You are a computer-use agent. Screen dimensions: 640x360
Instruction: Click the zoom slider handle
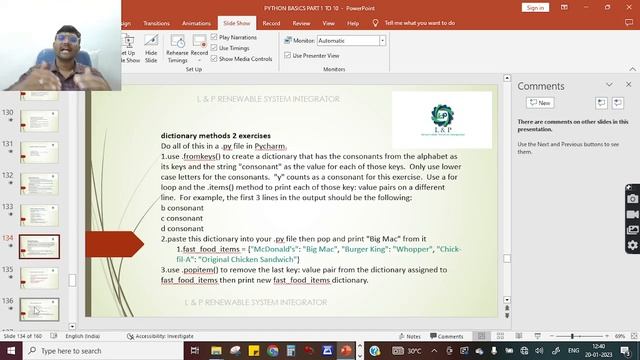pos(572,336)
